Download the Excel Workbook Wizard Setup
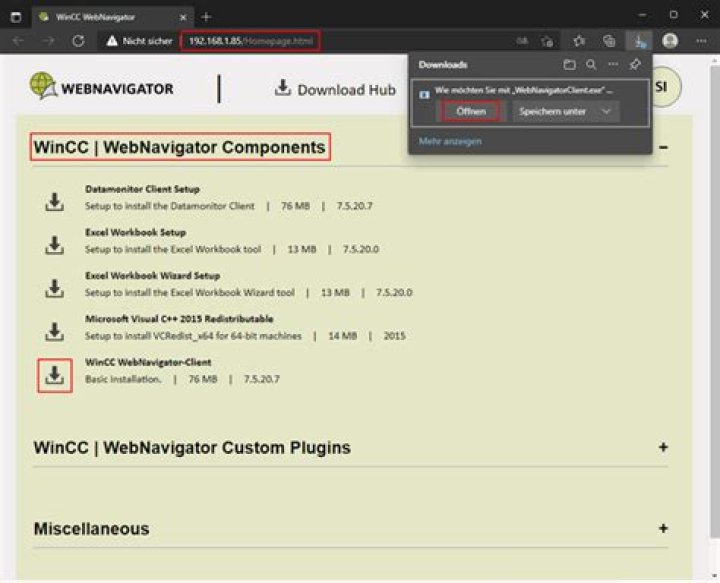 click(54, 288)
